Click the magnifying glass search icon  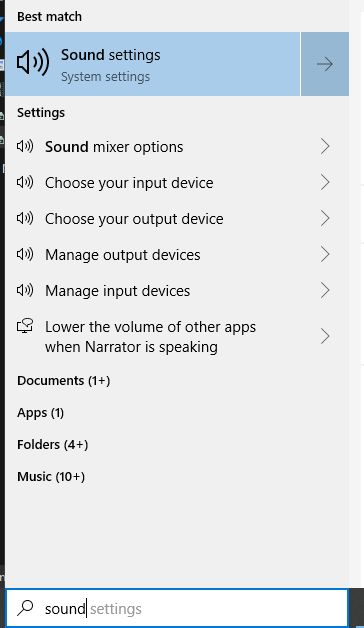(25, 608)
